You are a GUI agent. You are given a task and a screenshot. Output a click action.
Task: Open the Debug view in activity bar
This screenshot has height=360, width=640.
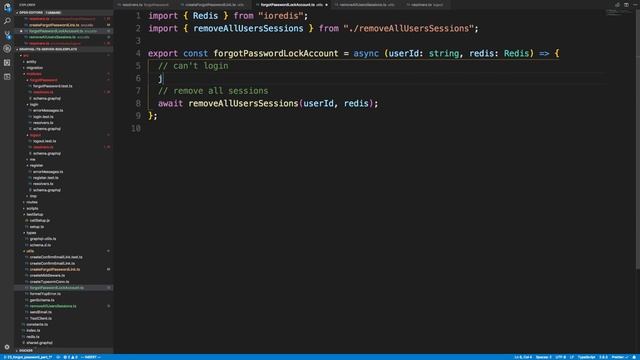point(7,49)
